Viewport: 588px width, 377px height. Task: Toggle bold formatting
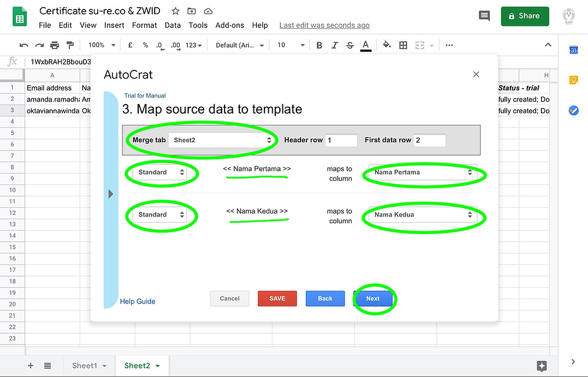[319, 45]
